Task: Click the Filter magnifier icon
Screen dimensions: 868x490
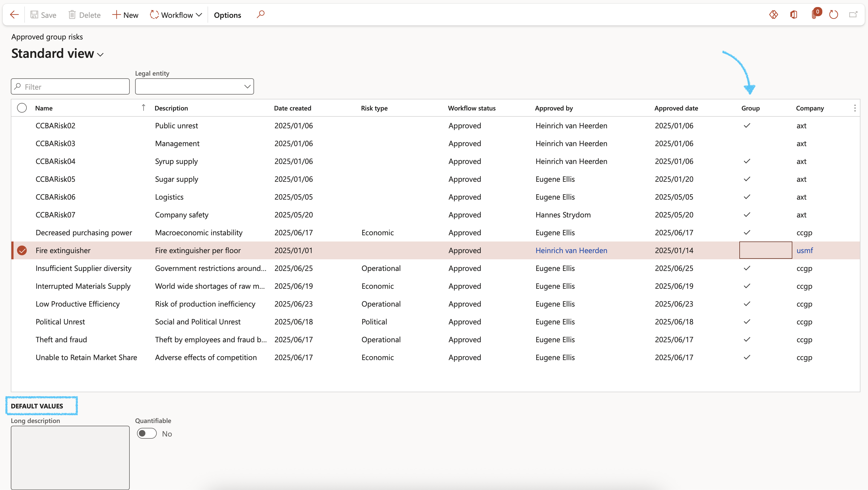Action: click(18, 86)
